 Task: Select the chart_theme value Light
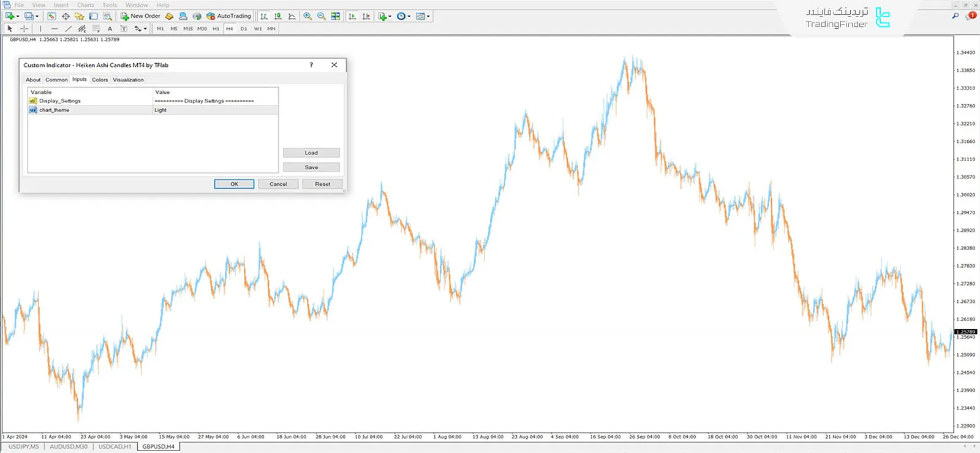[160, 110]
